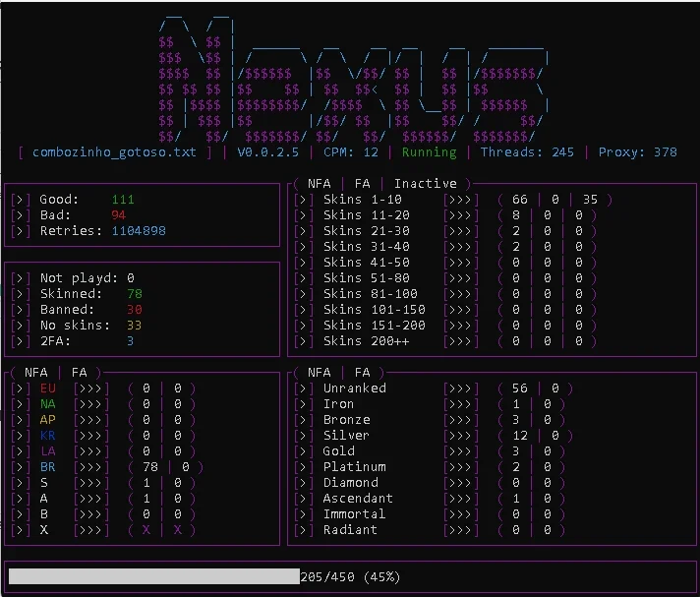Click the 205/450 progress bar
This screenshot has height=597, width=700.
point(204,576)
